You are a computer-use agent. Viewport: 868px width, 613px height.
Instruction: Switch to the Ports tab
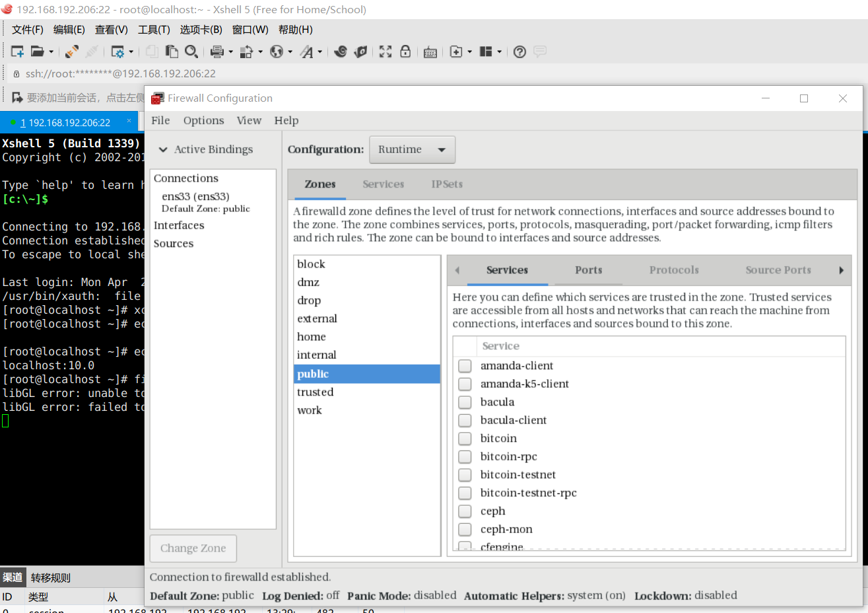(x=589, y=270)
